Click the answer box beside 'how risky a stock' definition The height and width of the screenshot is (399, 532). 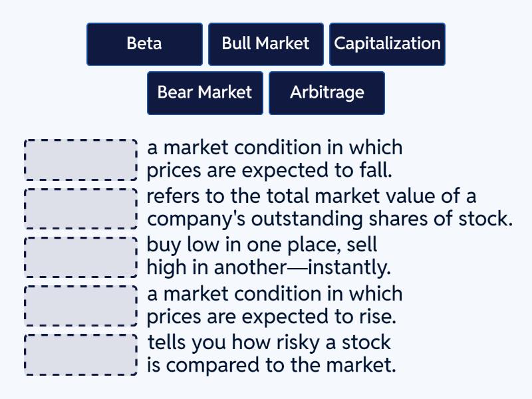80,354
